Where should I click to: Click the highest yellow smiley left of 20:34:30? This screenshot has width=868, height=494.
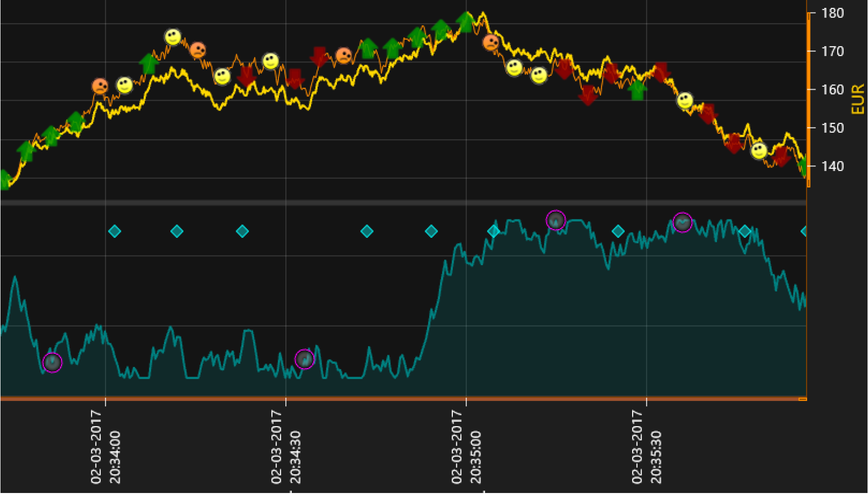coord(173,37)
